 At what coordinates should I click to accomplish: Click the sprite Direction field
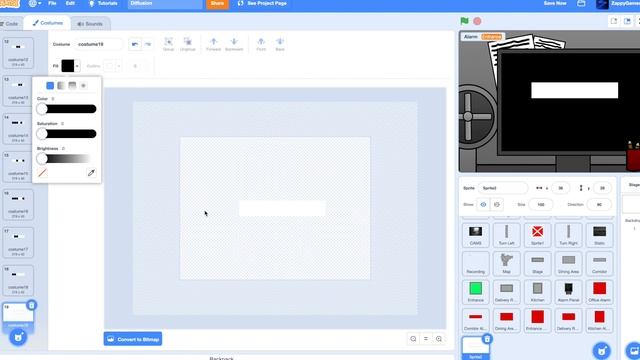click(599, 204)
